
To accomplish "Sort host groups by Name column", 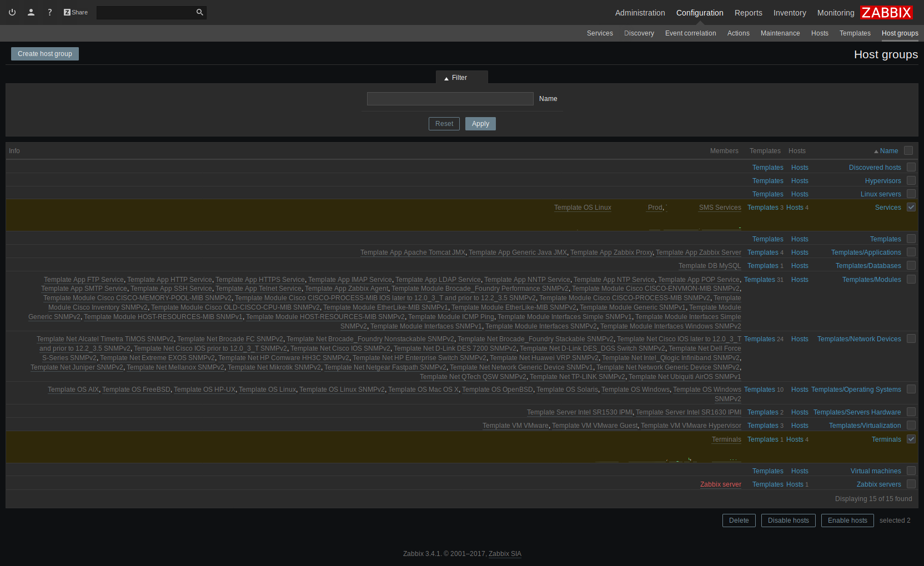I will [888, 151].
